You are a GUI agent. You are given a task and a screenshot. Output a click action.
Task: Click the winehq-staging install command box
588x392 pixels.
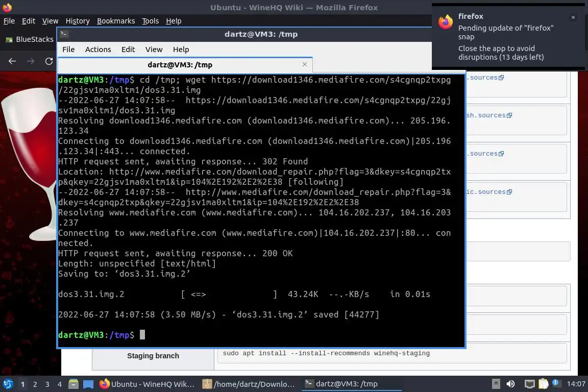(x=392, y=353)
